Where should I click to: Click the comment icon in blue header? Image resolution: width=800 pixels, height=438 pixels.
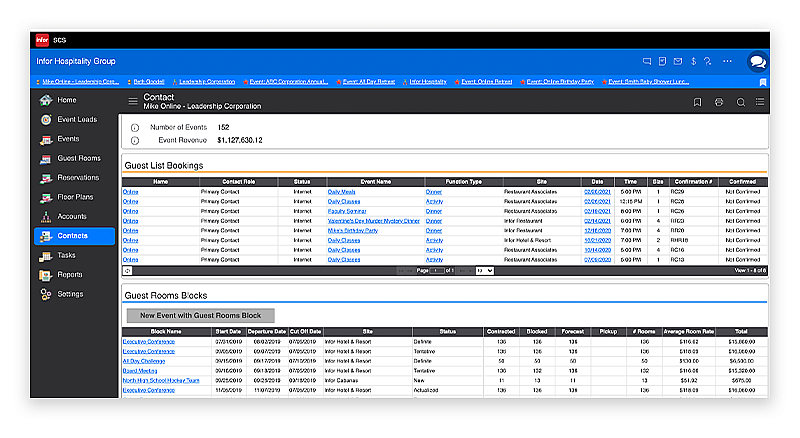click(647, 61)
